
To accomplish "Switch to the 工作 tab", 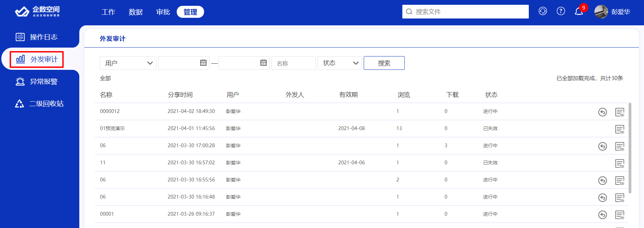I will [x=108, y=12].
